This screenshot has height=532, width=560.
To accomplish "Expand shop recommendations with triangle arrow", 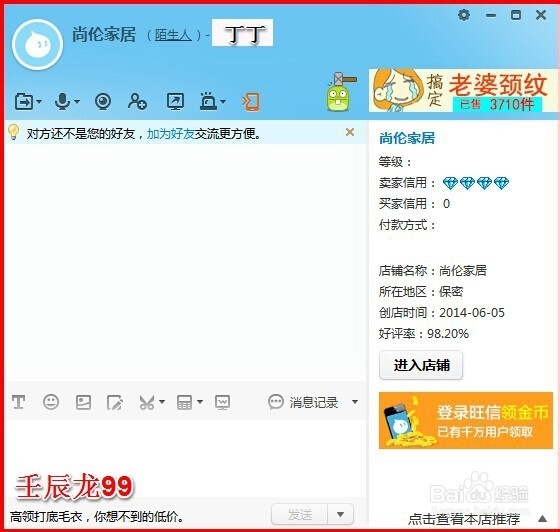I will point(542,518).
